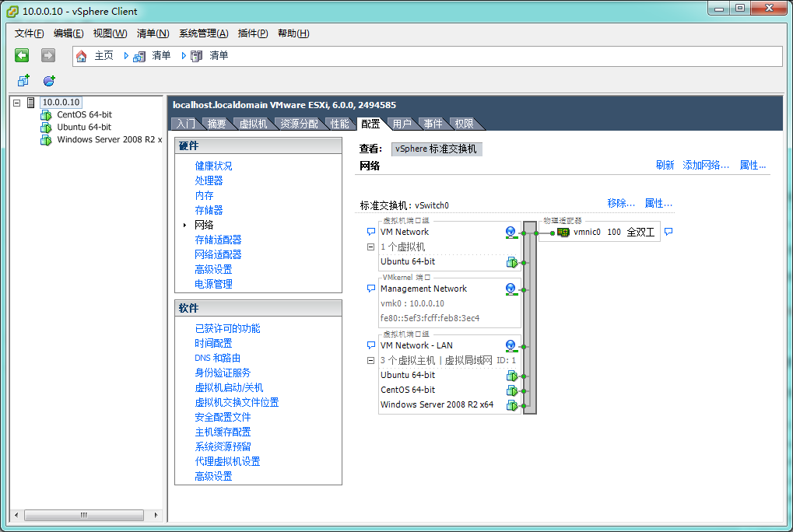This screenshot has width=793, height=532.
Task: Click Windows Server 2008 R2 icon in tree
Action: pyautogui.click(x=46, y=140)
